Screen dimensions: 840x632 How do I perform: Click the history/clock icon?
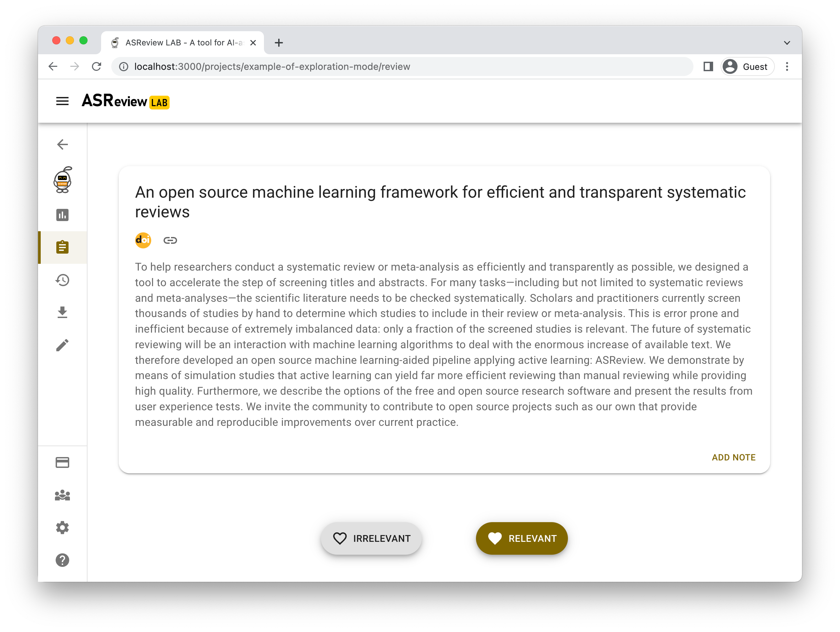(x=63, y=280)
